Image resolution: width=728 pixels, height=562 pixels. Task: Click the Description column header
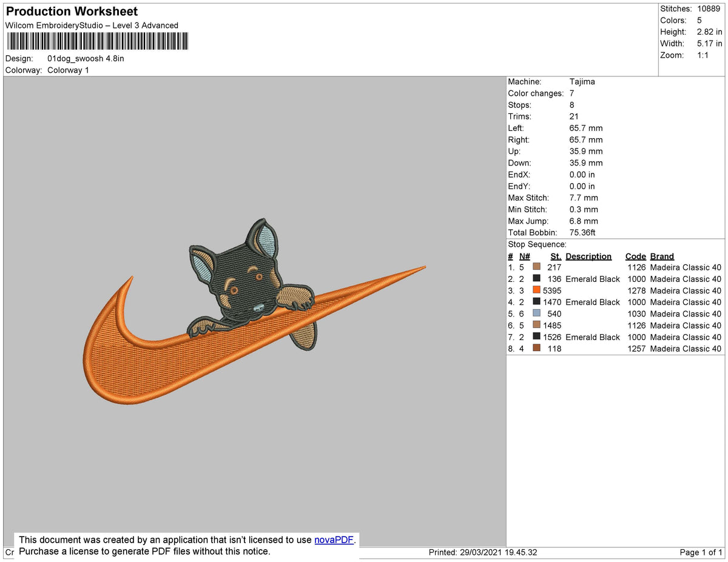pos(588,256)
